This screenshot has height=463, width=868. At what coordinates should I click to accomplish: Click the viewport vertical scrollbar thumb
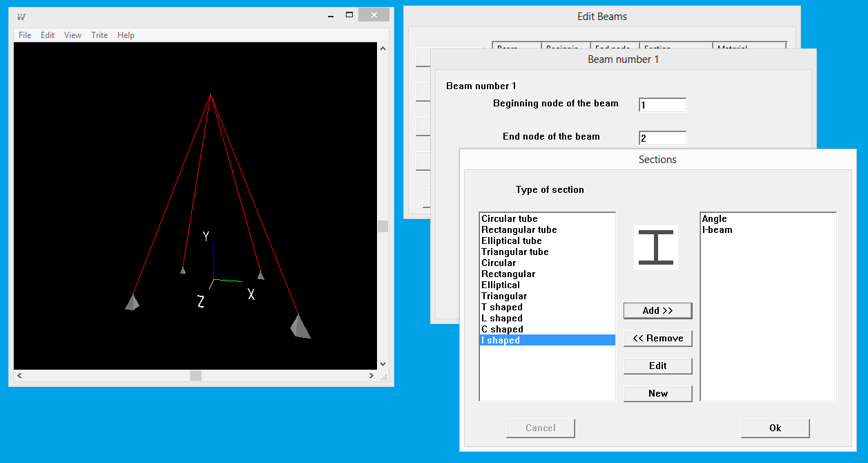point(383,226)
